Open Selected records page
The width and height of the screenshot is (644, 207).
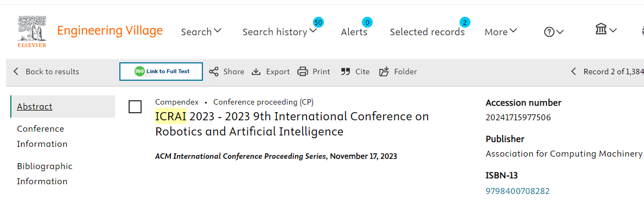click(x=427, y=31)
